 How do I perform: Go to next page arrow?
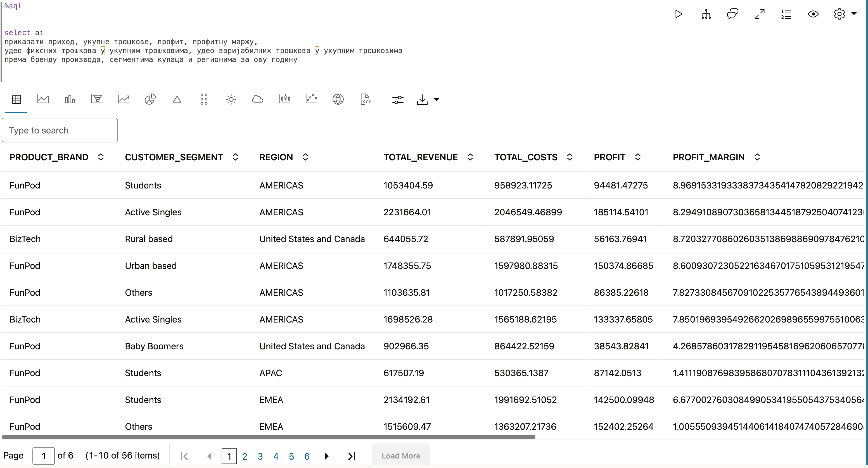click(x=326, y=457)
